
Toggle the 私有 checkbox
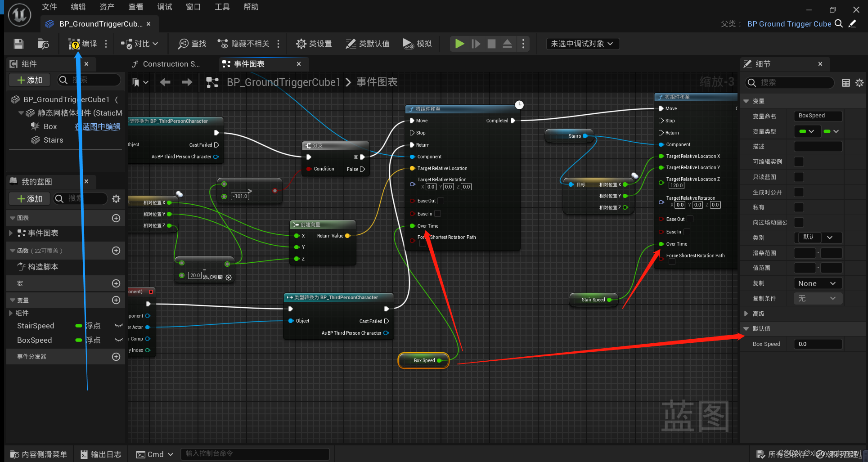[799, 207]
